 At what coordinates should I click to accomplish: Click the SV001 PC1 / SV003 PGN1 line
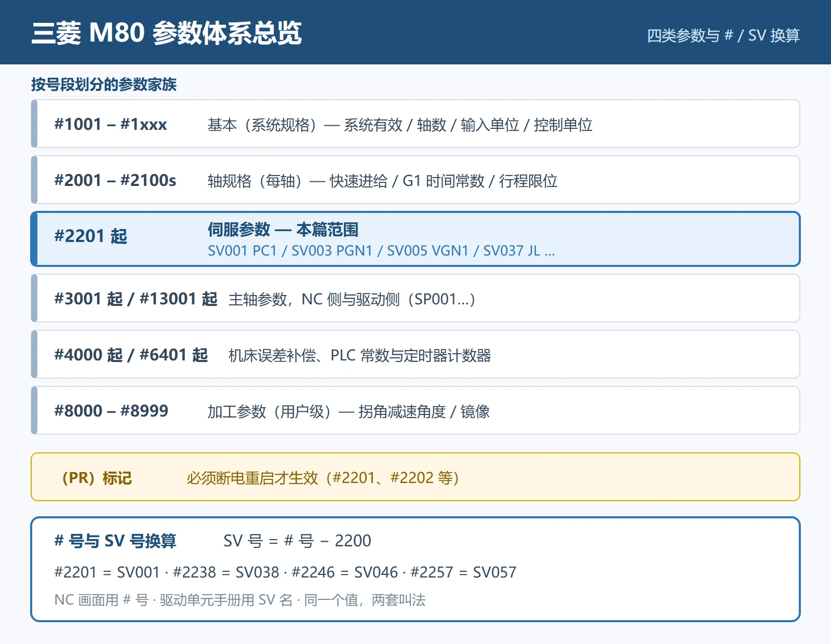tap(381, 251)
